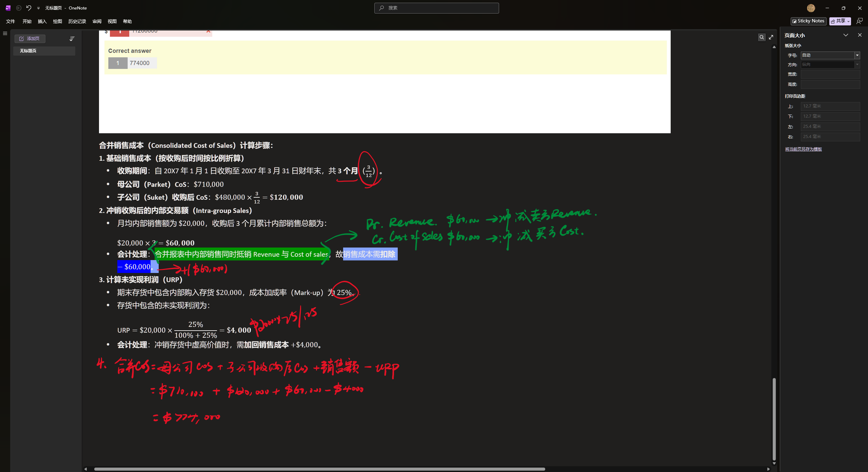The width and height of the screenshot is (868, 472).
Task: Open the 历史记录 tab
Action: [x=77, y=21]
